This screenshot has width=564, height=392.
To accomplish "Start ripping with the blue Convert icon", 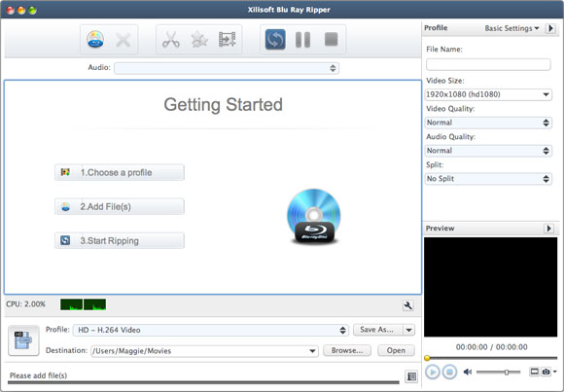I will (x=275, y=40).
